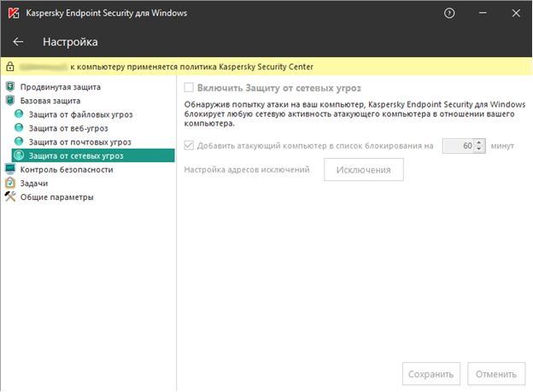Click the Базовая защита shield icon
The image size is (533, 392).
(10, 101)
